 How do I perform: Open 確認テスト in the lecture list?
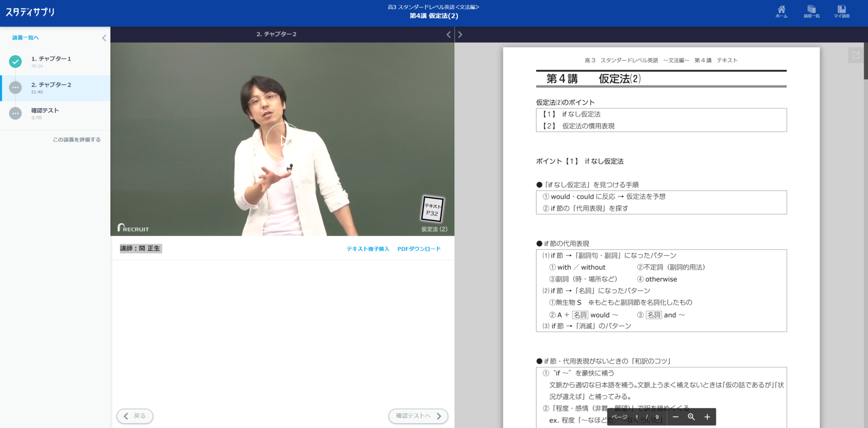55,114
